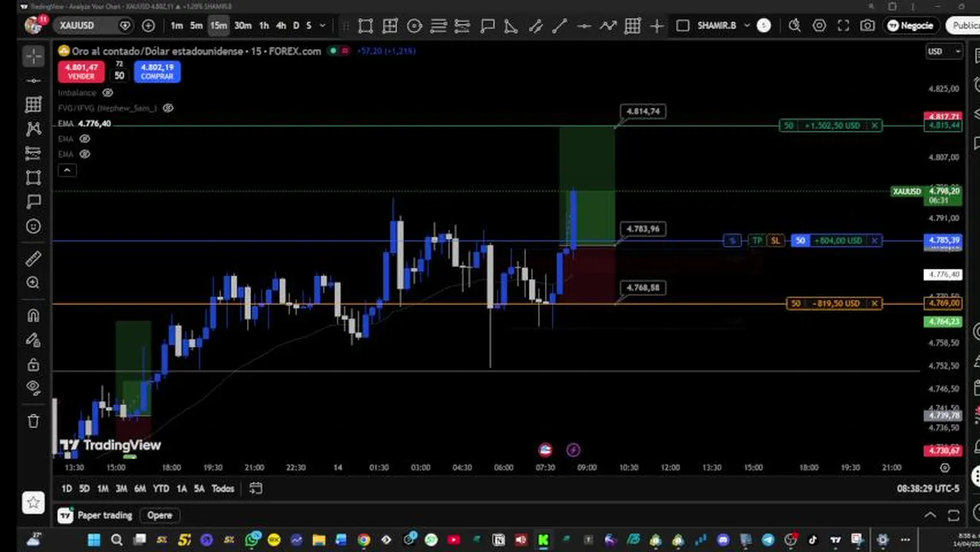This screenshot has width=980, height=552.
Task: Expand the timeframe interval dropdown arrow
Action: click(x=323, y=25)
